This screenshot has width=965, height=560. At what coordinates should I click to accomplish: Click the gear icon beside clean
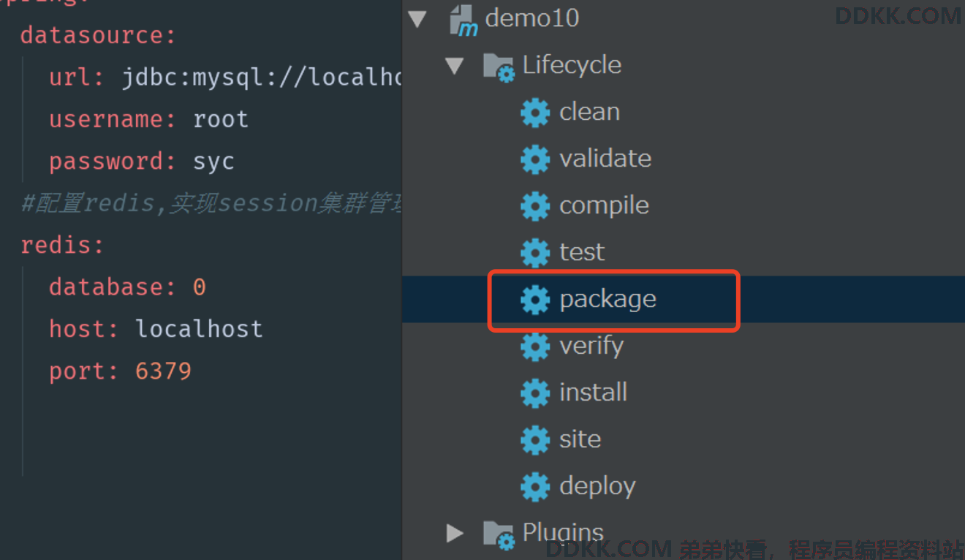tap(534, 113)
